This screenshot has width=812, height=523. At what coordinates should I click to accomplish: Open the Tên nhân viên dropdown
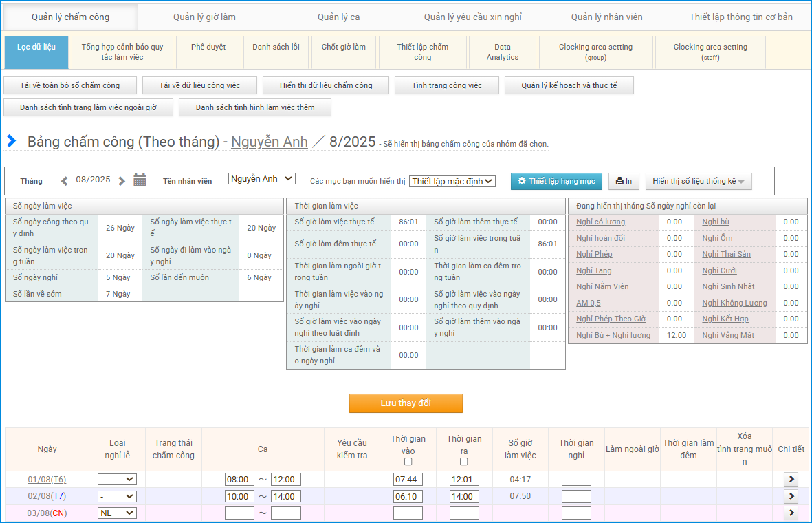[x=261, y=179]
